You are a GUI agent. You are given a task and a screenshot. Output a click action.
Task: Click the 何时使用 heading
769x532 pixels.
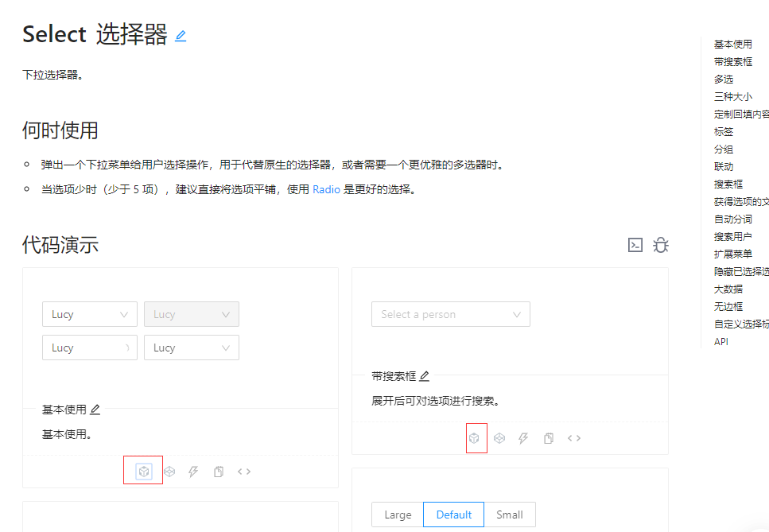[60, 130]
